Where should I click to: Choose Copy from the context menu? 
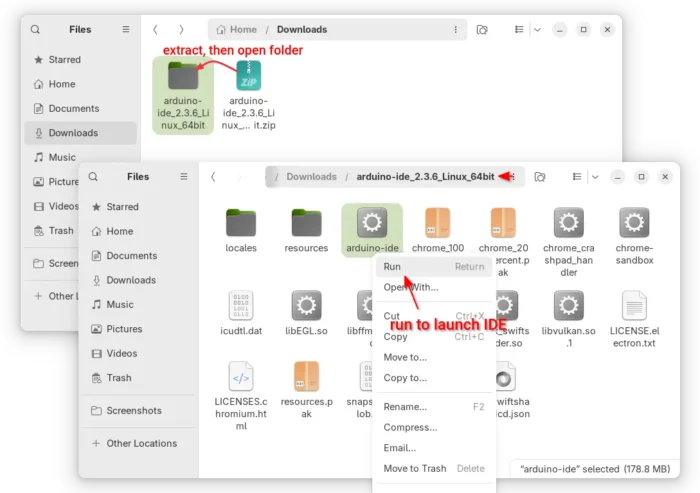433,337
